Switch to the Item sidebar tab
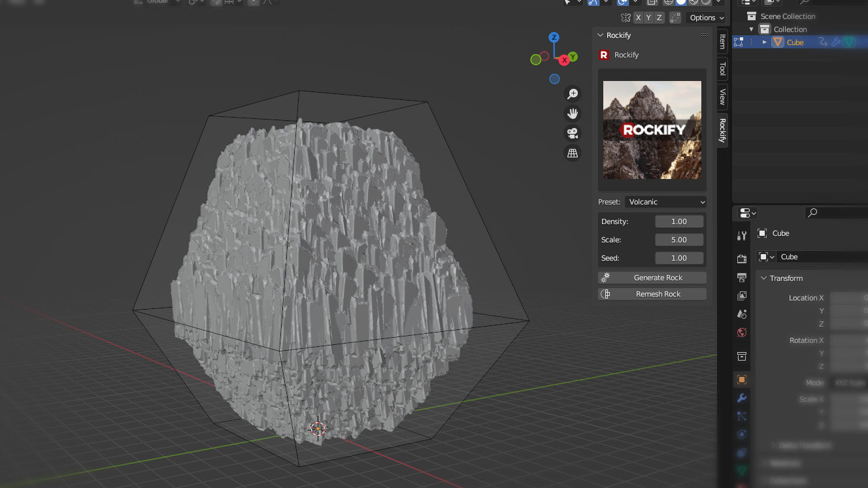868x488 pixels. tap(722, 41)
